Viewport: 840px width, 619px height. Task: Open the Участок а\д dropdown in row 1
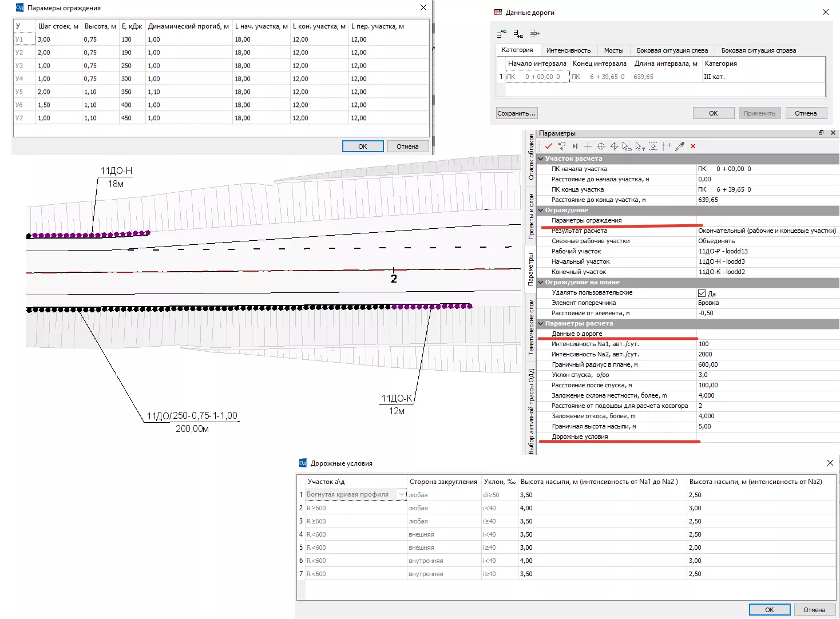point(401,494)
